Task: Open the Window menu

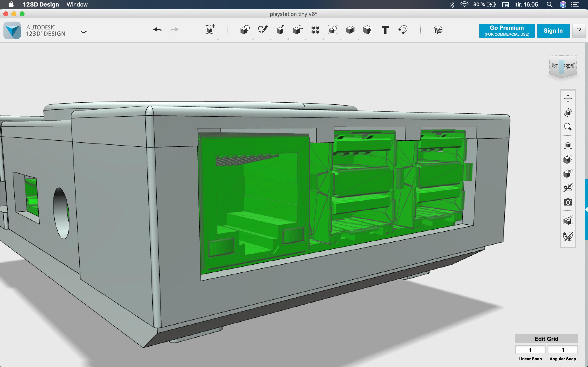Action: (77, 4)
